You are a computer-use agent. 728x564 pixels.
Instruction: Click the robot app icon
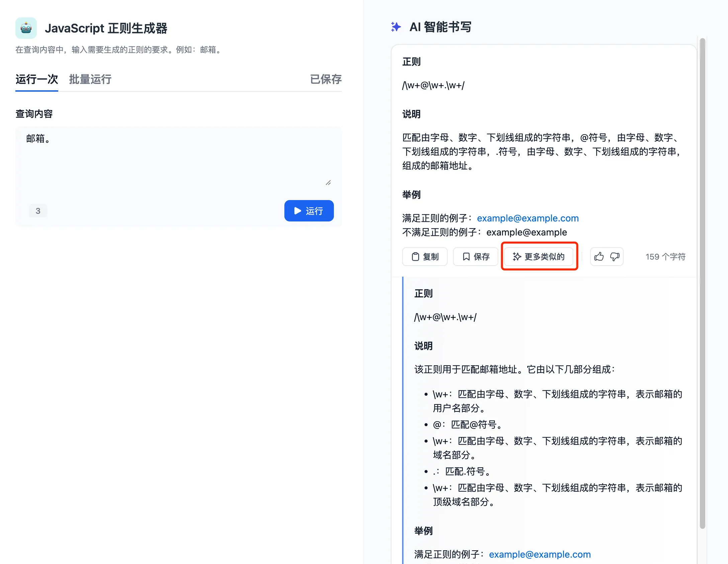(x=26, y=28)
